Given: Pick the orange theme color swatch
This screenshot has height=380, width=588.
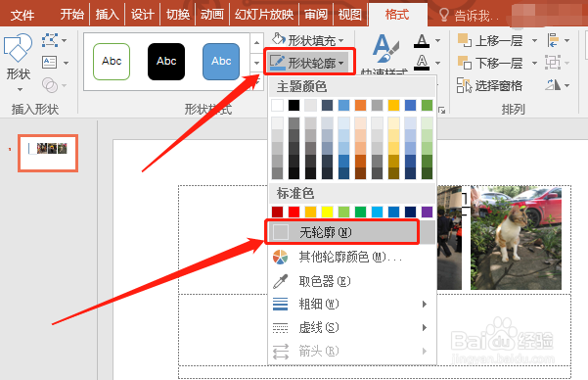Looking at the screenshot, I should click(360, 105).
